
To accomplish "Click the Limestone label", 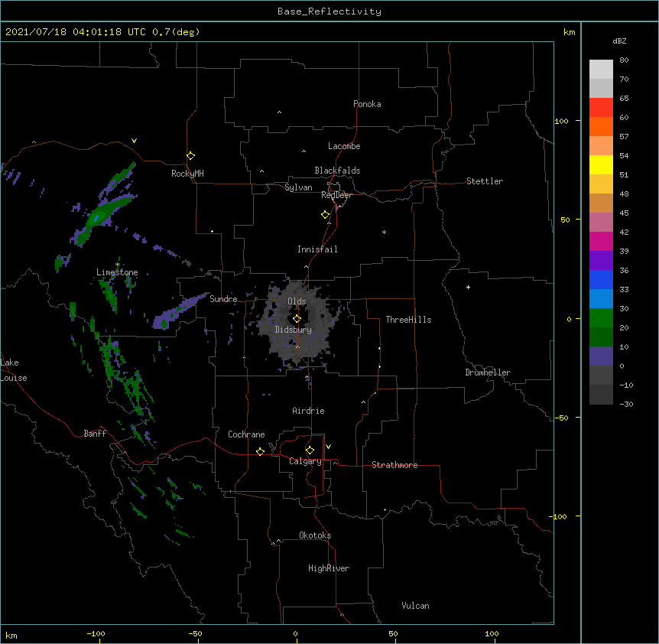I will pos(117,272).
